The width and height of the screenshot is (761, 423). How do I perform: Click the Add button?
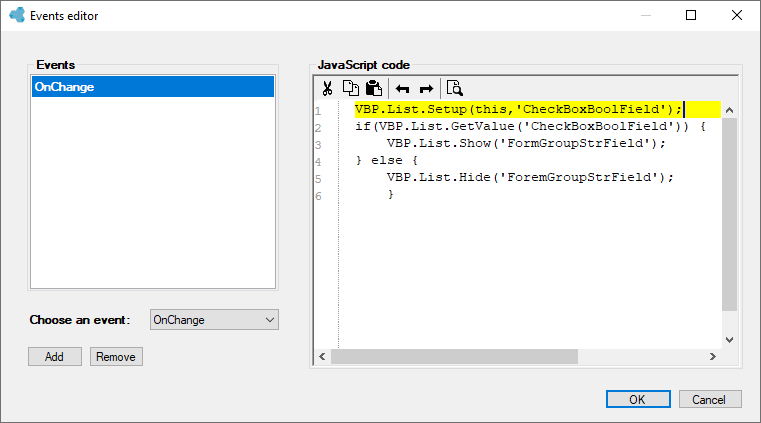[54, 357]
